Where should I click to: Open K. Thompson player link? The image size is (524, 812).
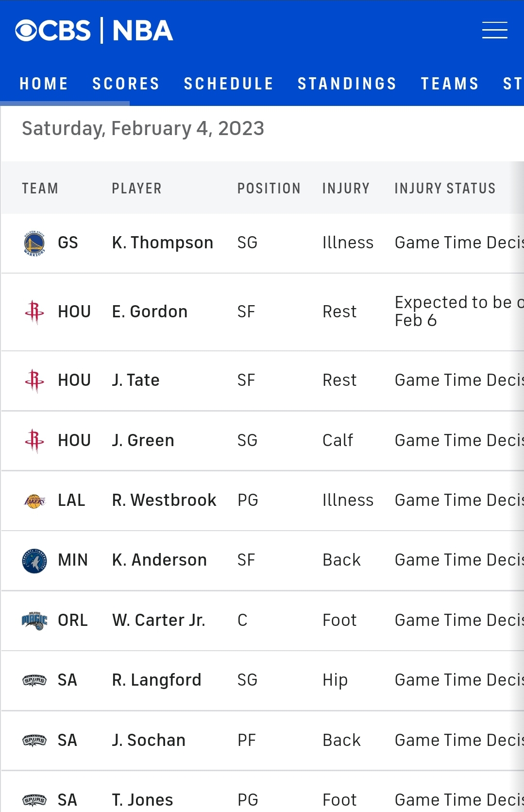[x=163, y=242]
